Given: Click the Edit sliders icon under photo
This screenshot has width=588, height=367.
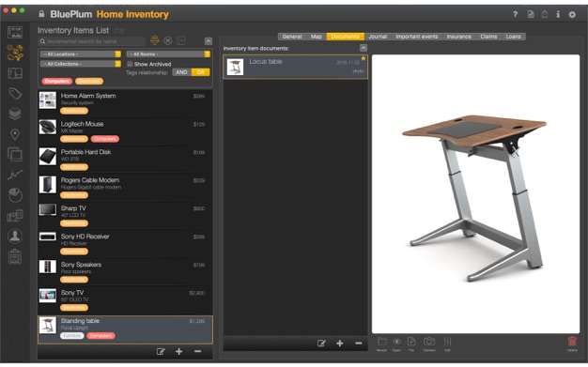Looking at the screenshot, I should point(447,344).
